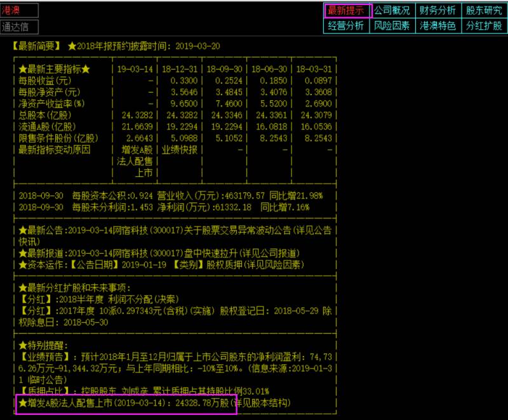
Task: Click the 18-12-31 column header
Action: click(180, 69)
